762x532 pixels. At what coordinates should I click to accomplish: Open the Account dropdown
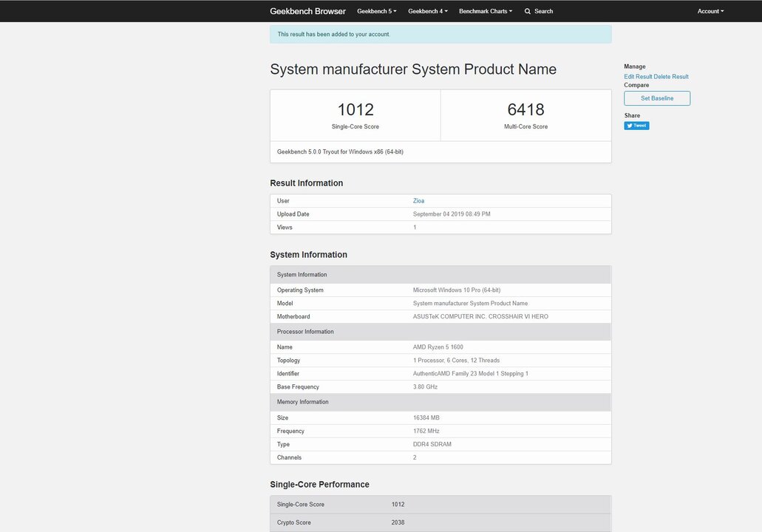(x=710, y=11)
